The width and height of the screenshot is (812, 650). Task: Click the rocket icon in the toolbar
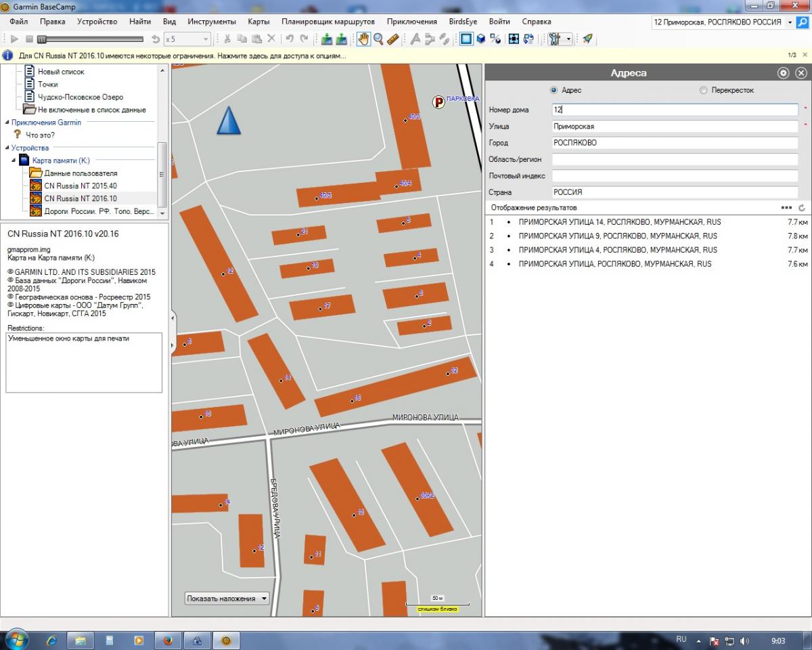point(587,39)
